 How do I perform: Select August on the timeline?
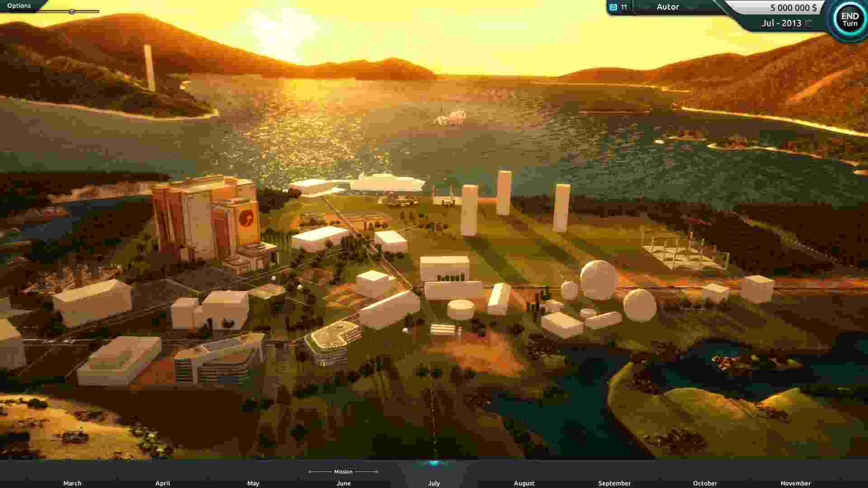(524, 483)
